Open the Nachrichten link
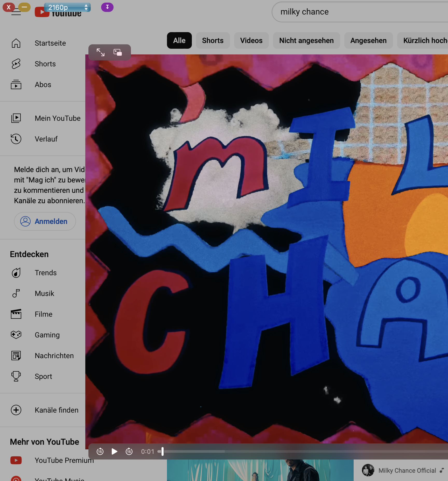Viewport: 448px width, 481px height. (x=54, y=356)
